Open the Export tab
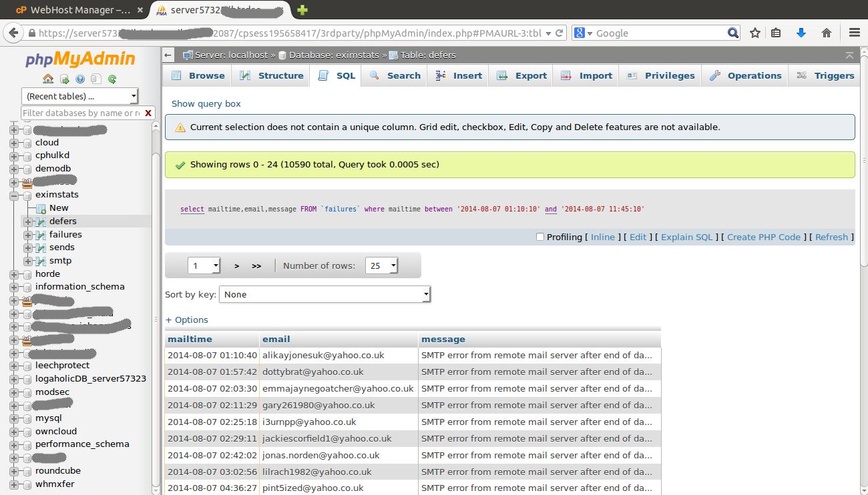Viewport: 868px width, 495px height. tap(521, 75)
